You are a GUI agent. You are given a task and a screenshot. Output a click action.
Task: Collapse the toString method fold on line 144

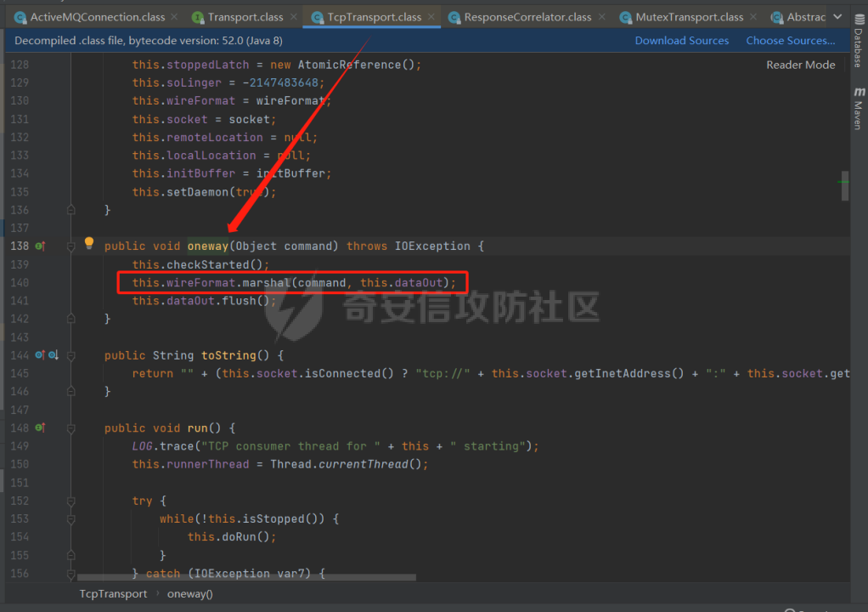70,355
